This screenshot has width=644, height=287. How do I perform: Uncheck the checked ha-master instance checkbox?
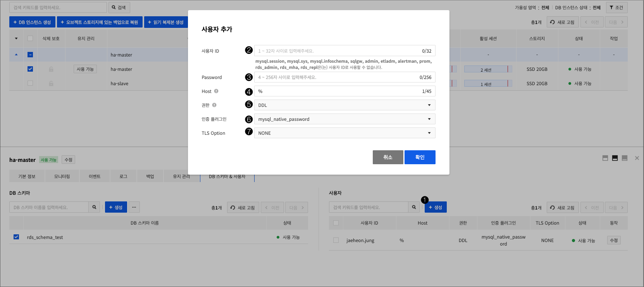point(30,69)
